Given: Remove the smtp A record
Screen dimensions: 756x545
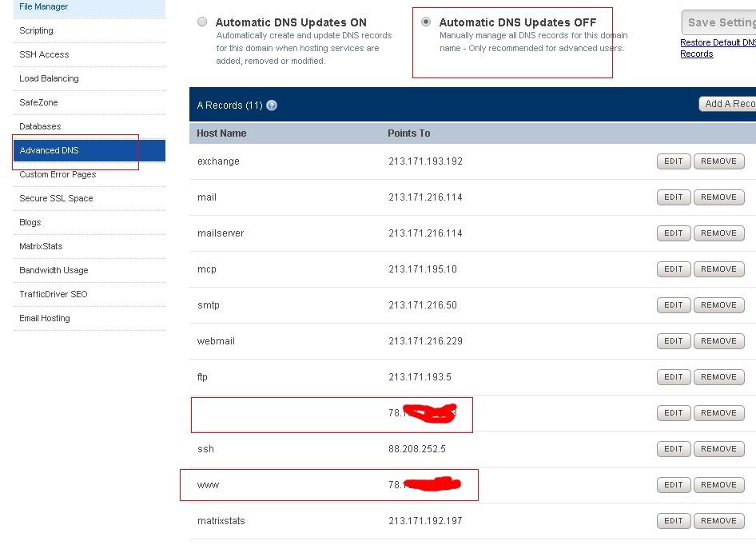Looking at the screenshot, I should 719,305.
